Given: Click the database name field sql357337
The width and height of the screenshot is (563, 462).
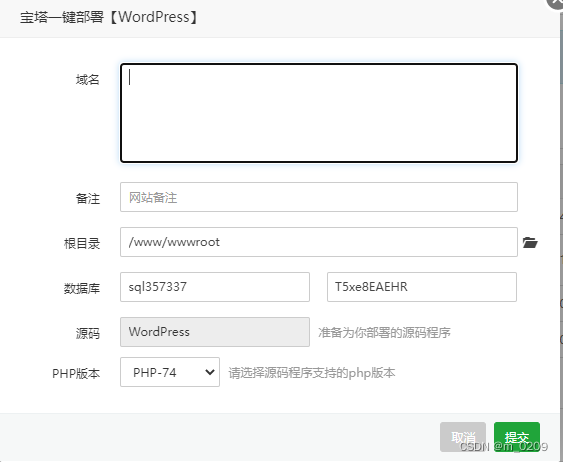Looking at the screenshot, I should [x=215, y=287].
